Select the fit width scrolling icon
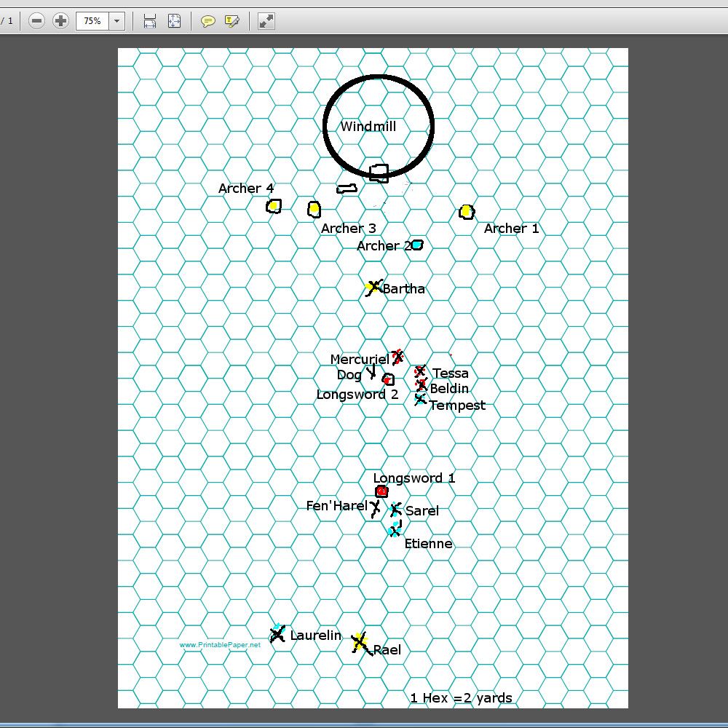The height and width of the screenshot is (728, 728). coord(150,21)
